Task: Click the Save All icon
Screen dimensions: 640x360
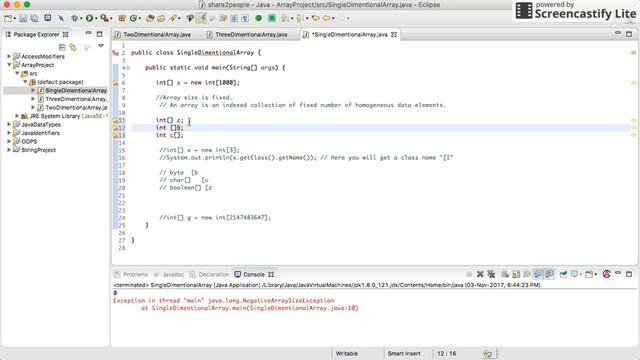Action: click(35, 18)
